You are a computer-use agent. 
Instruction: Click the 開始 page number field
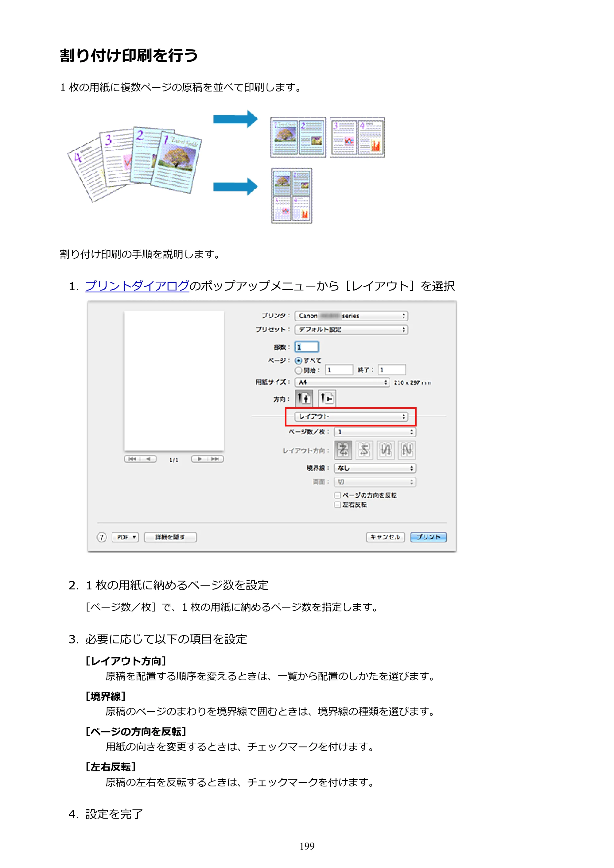tap(339, 370)
